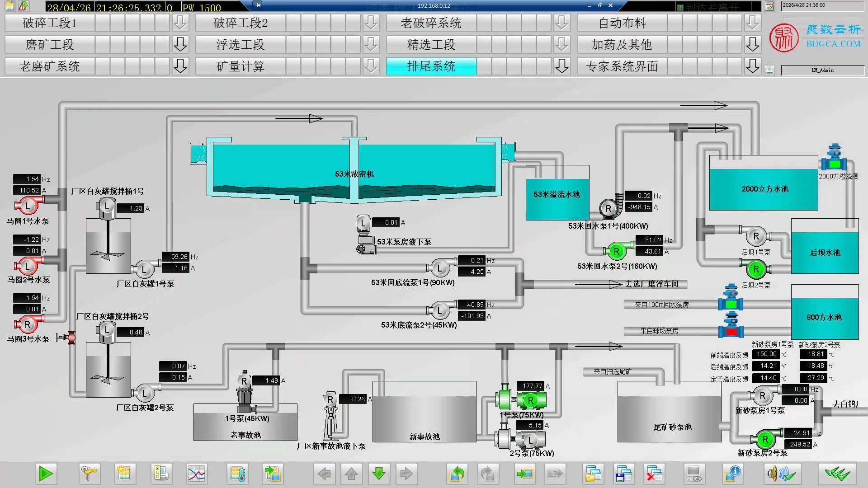Click the green return-to-previous-screen icon

(458, 474)
